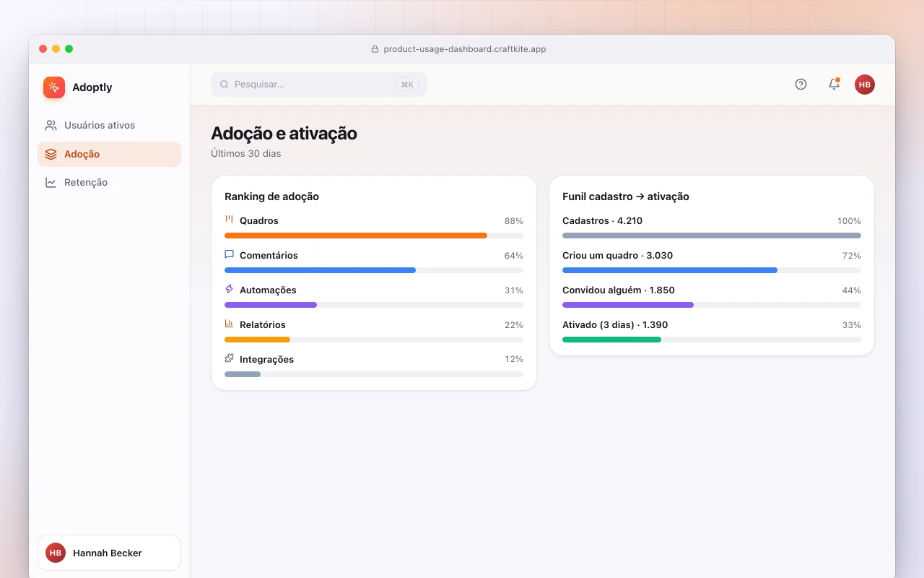Click the Adoptly brand name text
Viewport: 924px width, 578px height.
pyautogui.click(x=92, y=87)
